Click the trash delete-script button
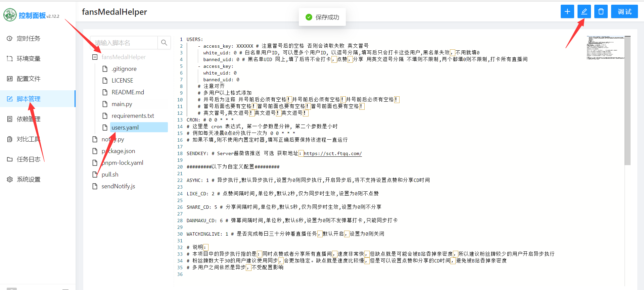Screen dimensions: 644x290 click(601, 12)
